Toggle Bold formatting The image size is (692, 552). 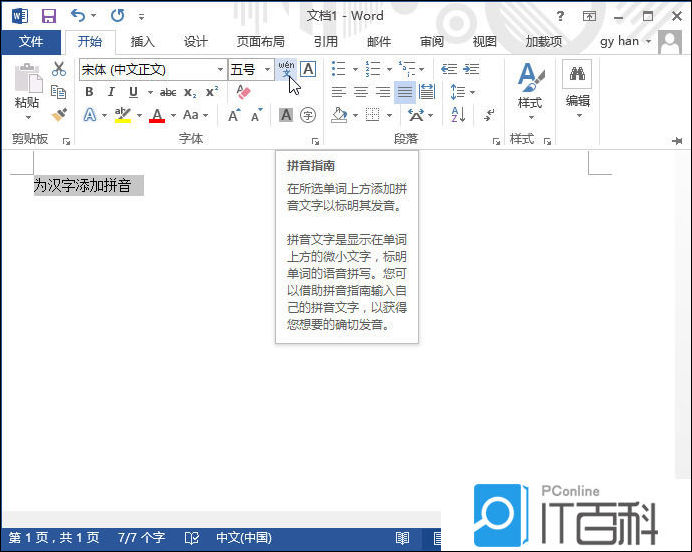89,92
